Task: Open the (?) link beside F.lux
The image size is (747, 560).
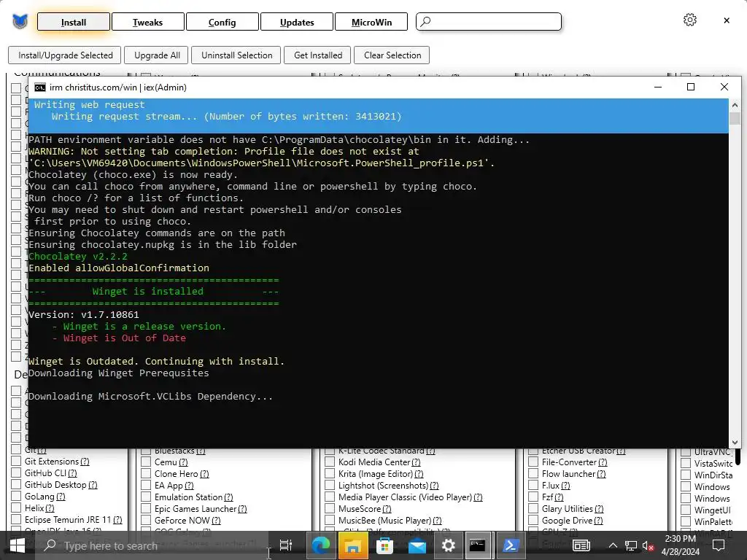Action: click(x=565, y=485)
